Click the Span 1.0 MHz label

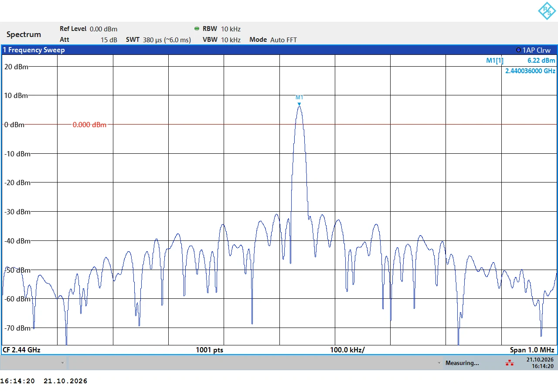coord(532,350)
